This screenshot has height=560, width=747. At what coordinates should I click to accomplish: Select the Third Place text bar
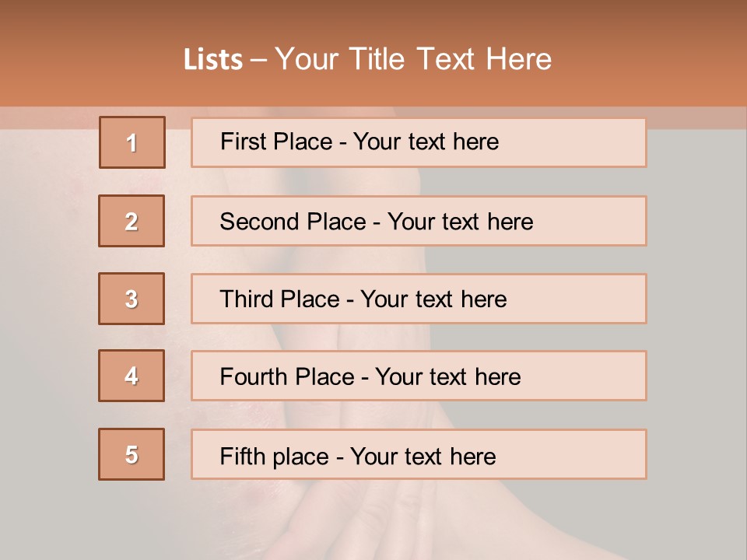pos(419,299)
